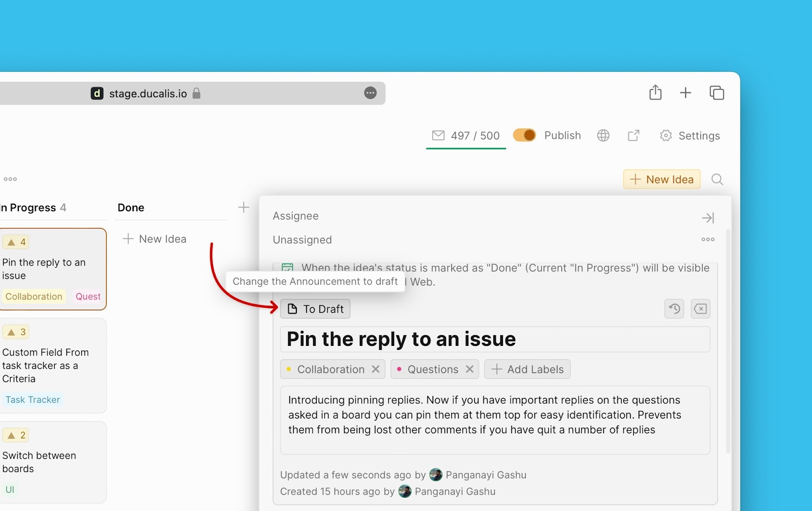This screenshot has height=511, width=812.
Task: Remove the Collaboration label
Action: [x=376, y=369]
